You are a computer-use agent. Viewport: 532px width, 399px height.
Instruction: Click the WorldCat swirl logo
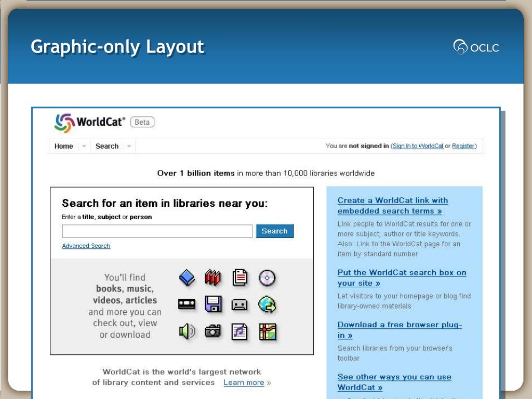[x=64, y=123]
